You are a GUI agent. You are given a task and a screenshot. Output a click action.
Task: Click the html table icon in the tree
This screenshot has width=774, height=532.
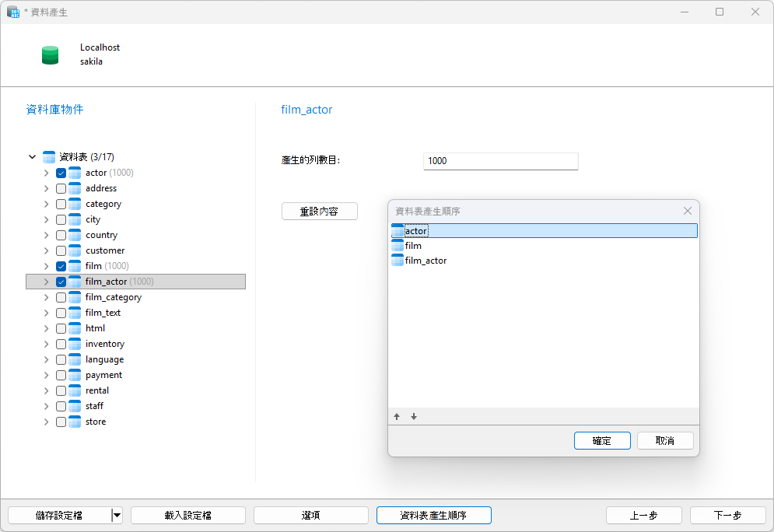pos(75,328)
